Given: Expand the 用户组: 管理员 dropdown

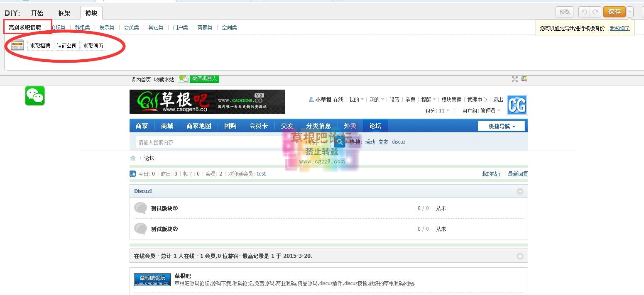Looking at the screenshot, I should [481, 111].
